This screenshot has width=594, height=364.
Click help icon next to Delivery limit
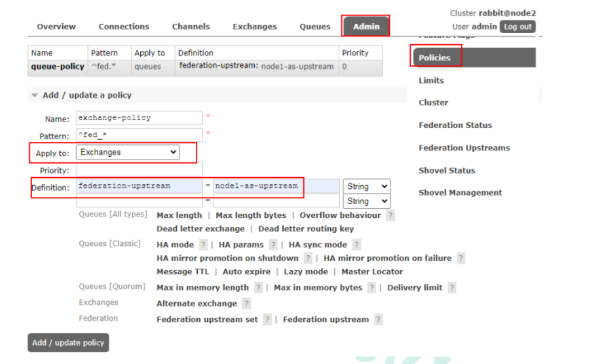(x=452, y=288)
